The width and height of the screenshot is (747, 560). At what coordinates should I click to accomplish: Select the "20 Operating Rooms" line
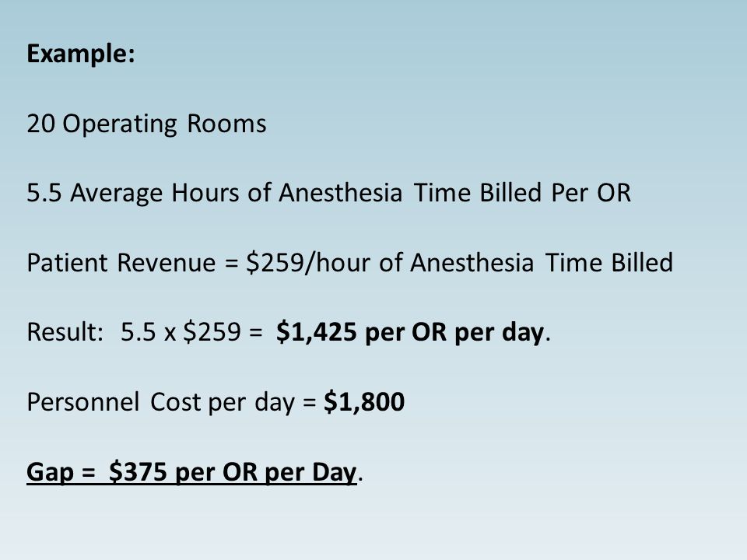point(146,124)
